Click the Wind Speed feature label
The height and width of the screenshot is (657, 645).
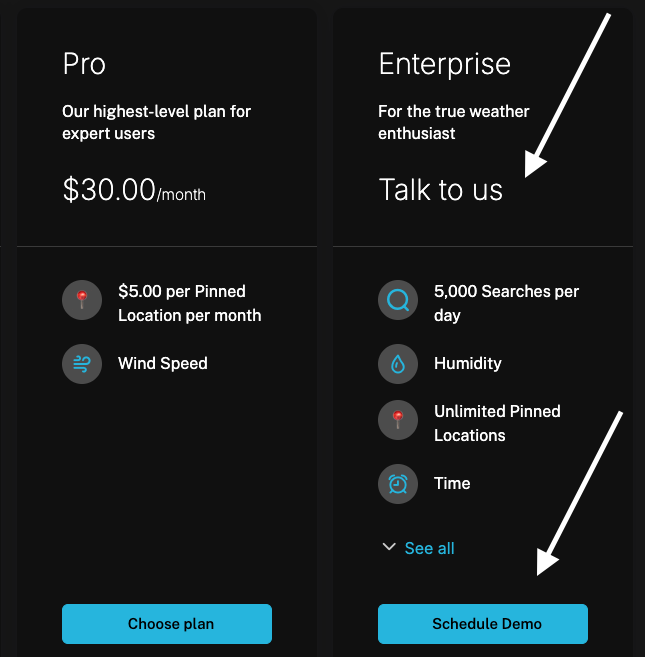coord(163,363)
